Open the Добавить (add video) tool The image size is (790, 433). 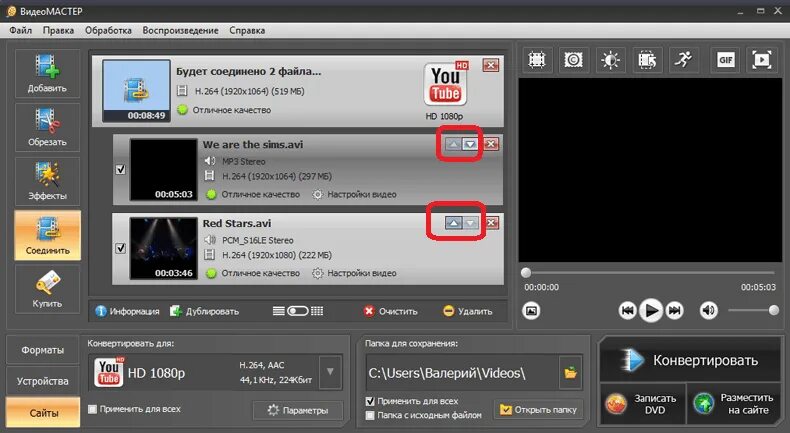click(47, 74)
